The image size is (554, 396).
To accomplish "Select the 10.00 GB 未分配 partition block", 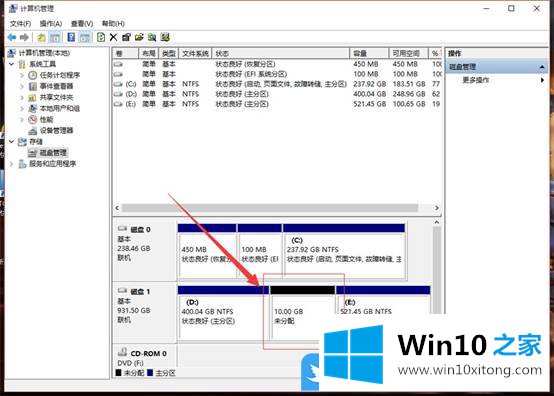I will (302, 313).
